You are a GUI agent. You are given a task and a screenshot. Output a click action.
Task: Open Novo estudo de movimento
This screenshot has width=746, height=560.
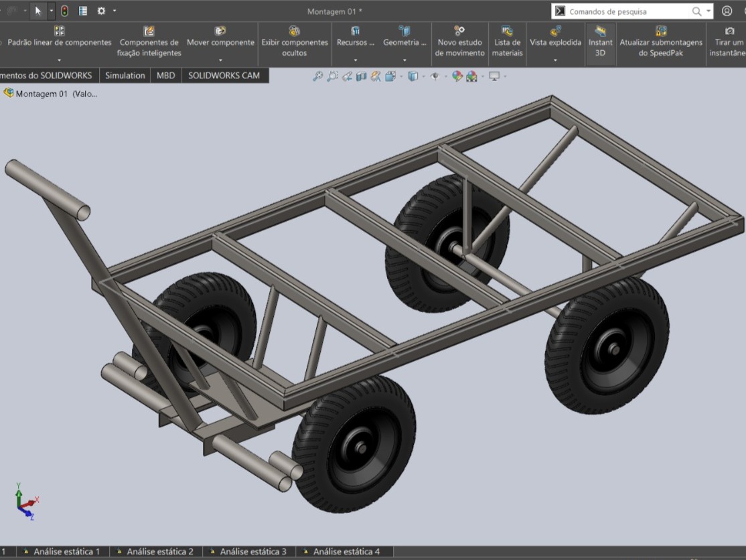point(459,41)
